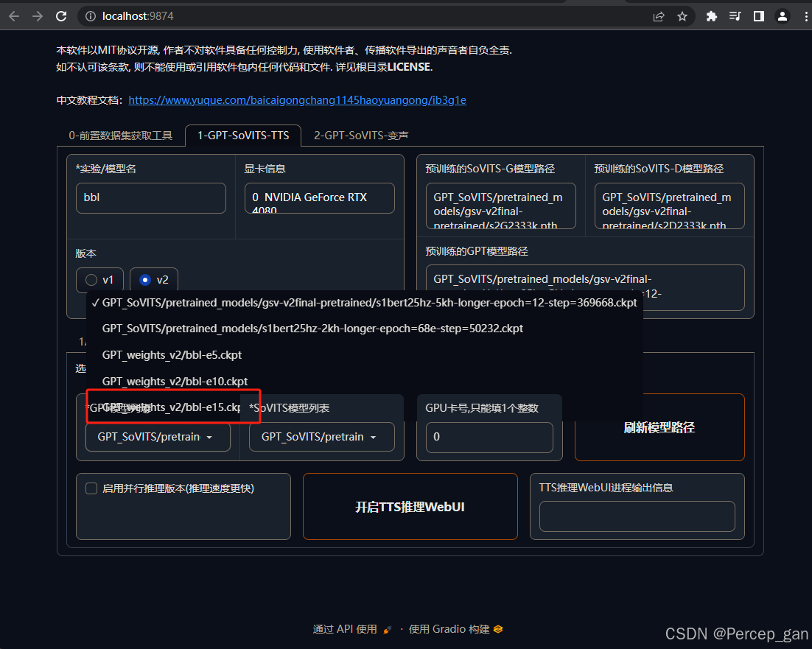Click the pretrained SoVITS-G model path field
Viewport: 812px width, 649px height.
tap(501, 206)
